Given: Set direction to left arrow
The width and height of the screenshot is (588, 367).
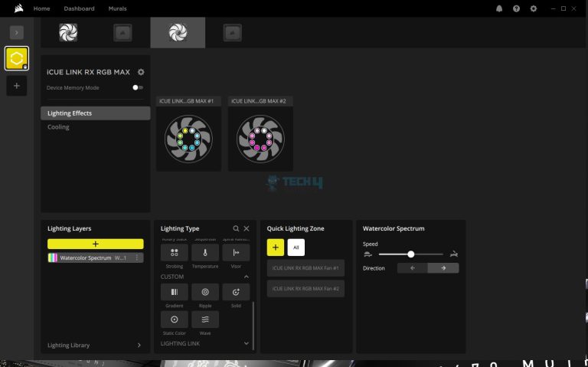Looking at the screenshot, I should point(412,268).
